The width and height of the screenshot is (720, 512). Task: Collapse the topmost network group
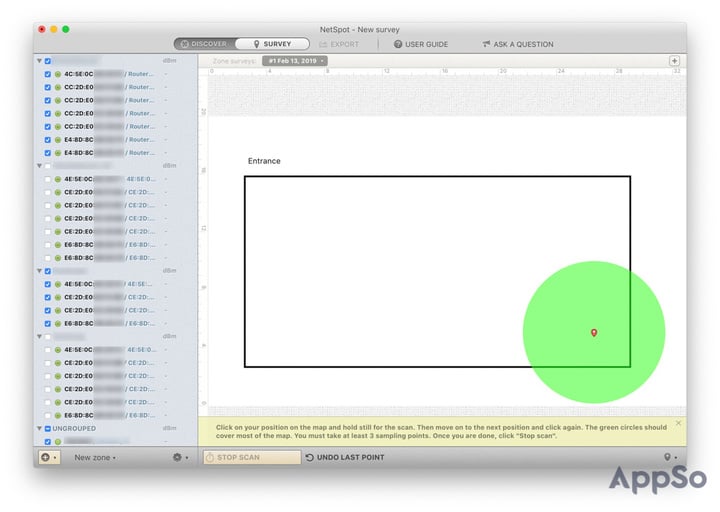coord(39,61)
